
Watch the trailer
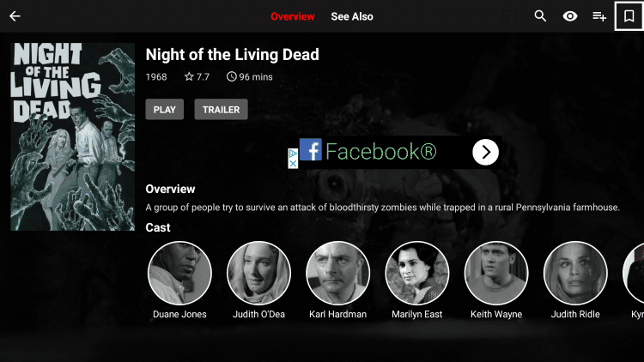[221, 110]
